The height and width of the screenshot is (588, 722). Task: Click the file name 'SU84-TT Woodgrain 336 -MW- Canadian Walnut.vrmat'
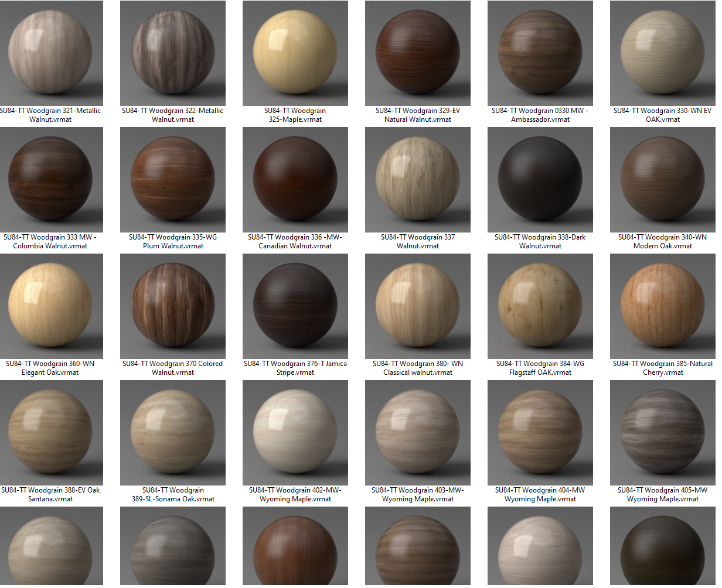[295, 241]
